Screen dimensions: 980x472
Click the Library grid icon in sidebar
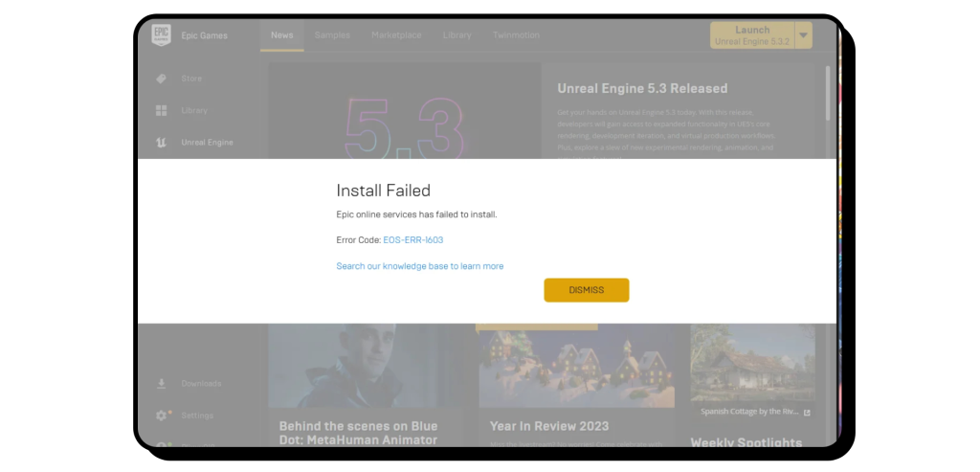[x=161, y=110]
